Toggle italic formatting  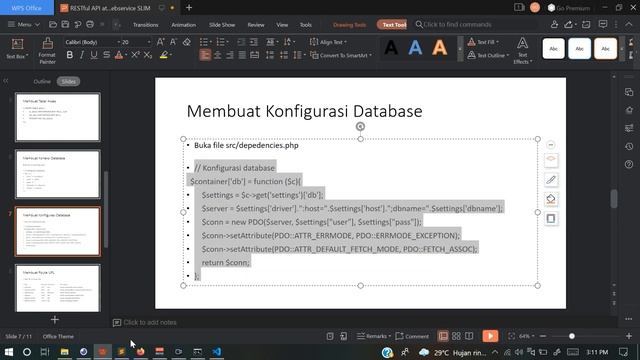point(82,55)
